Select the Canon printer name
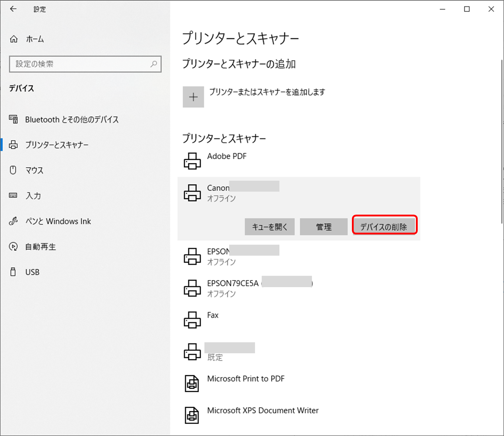The width and height of the screenshot is (504, 436). pos(218,188)
